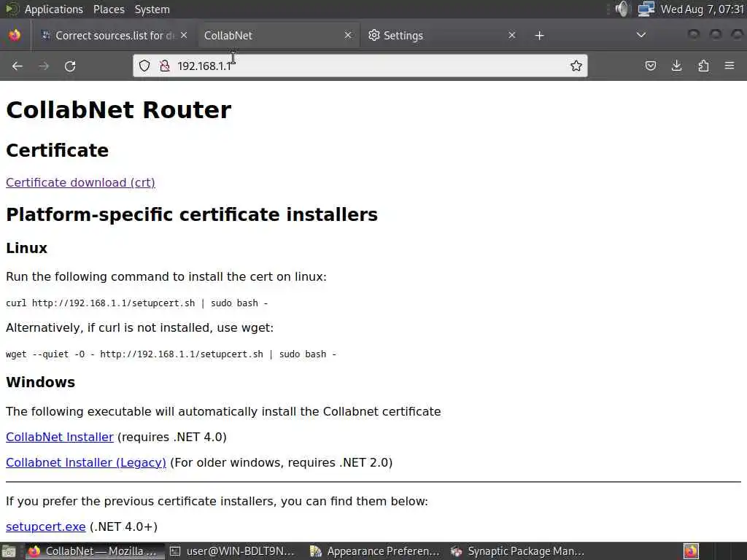Click the CollabNet Installer link
The width and height of the screenshot is (747, 560).
(x=60, y=437)
